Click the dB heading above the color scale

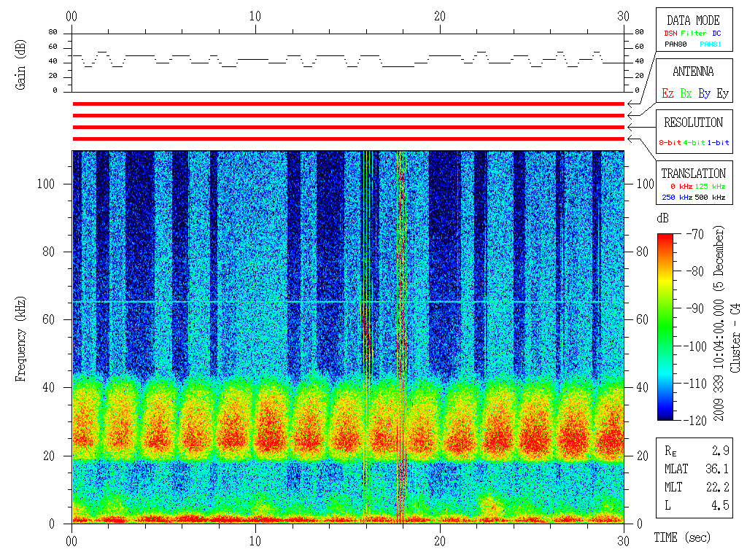point(662,218)
